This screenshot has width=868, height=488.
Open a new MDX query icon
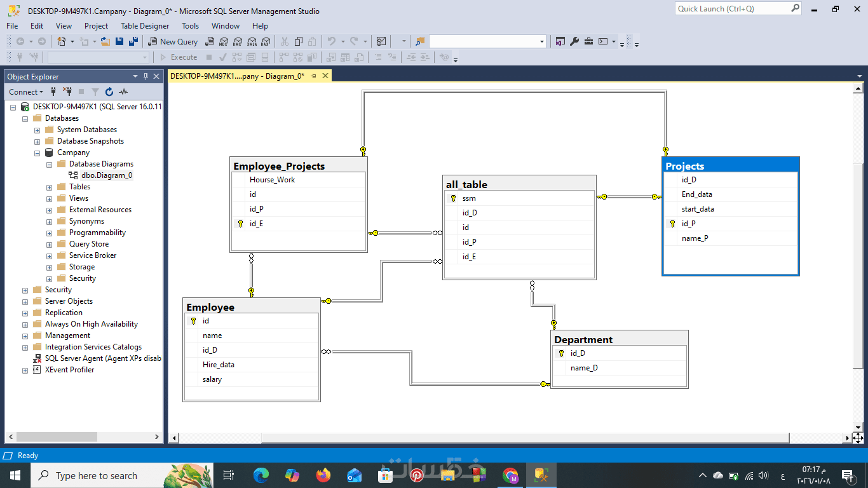[x=223, y=41]
